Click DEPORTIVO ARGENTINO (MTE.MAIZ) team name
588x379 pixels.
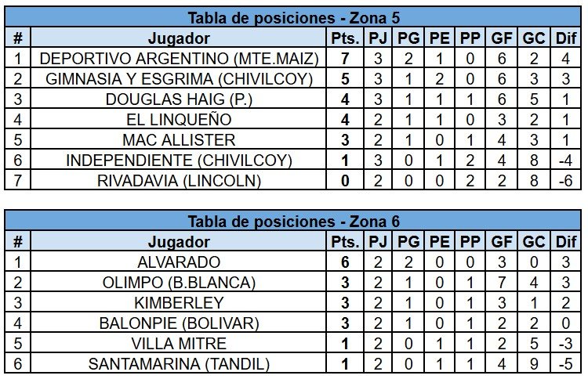179,59
